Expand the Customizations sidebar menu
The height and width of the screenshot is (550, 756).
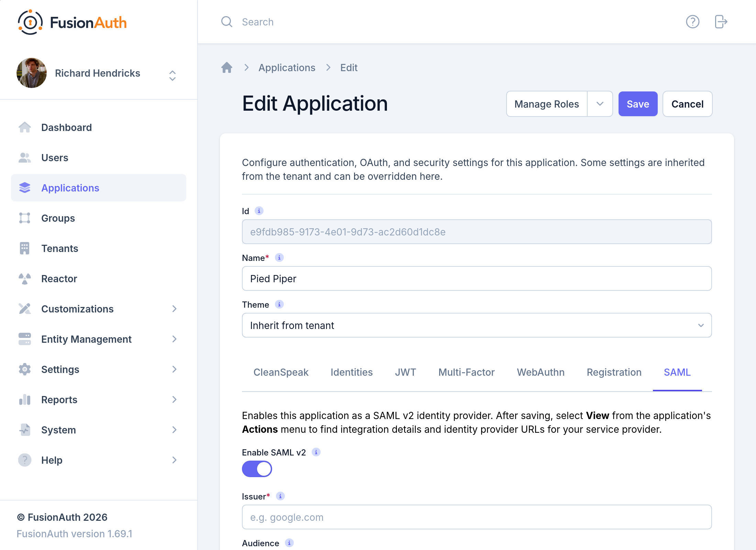175,309
